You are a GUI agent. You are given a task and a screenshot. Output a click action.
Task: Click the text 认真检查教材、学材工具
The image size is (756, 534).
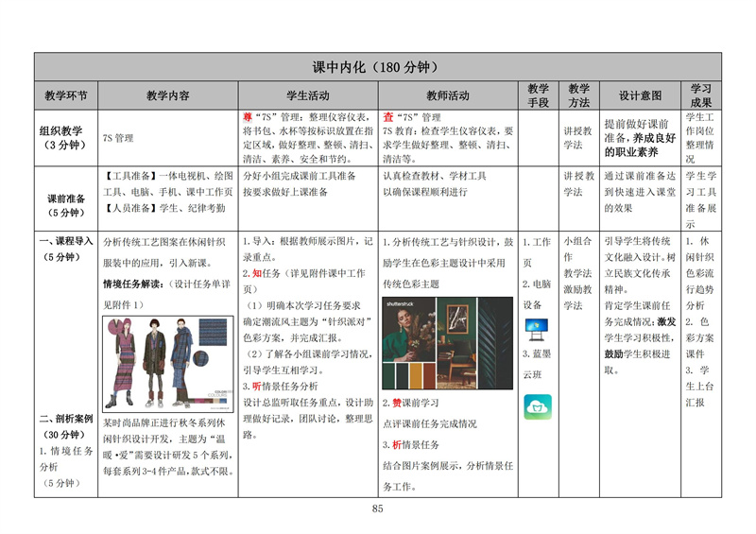435,176
